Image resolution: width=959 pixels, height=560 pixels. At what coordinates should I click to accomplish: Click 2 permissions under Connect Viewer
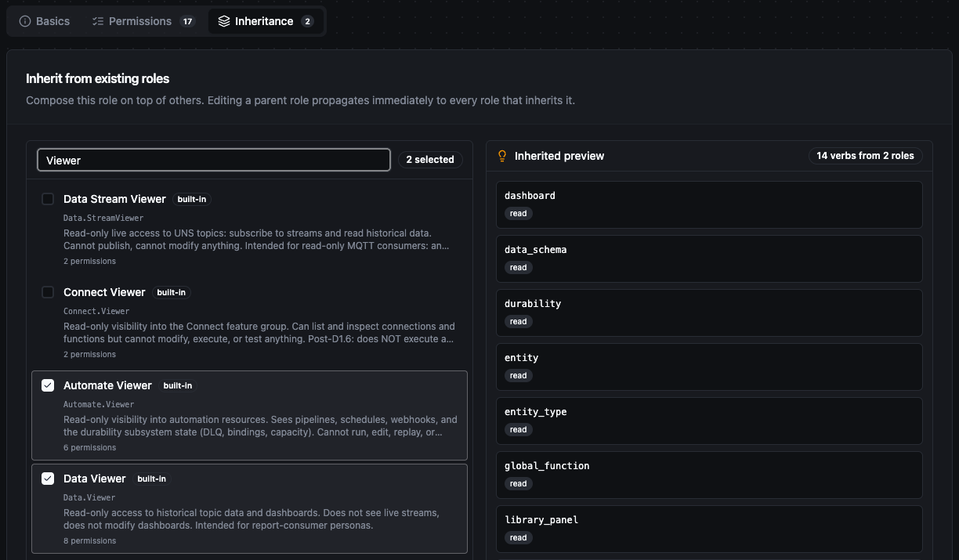coord(89,355)
